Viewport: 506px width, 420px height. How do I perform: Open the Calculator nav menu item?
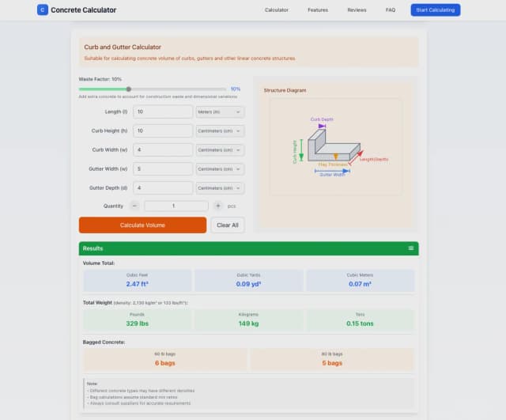277,10
